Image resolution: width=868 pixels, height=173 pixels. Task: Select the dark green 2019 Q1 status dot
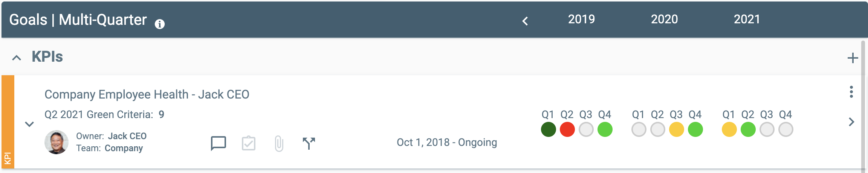coord(548,129)
